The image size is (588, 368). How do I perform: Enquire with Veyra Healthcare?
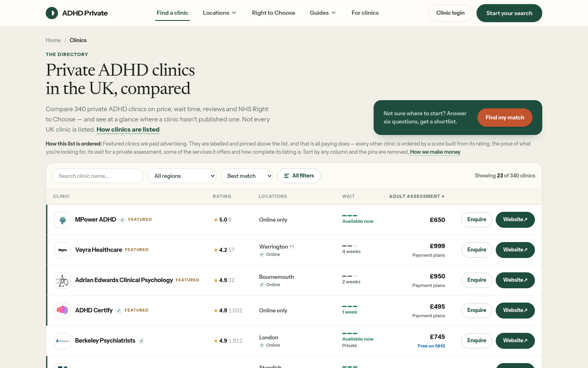[x=477, y=250]
